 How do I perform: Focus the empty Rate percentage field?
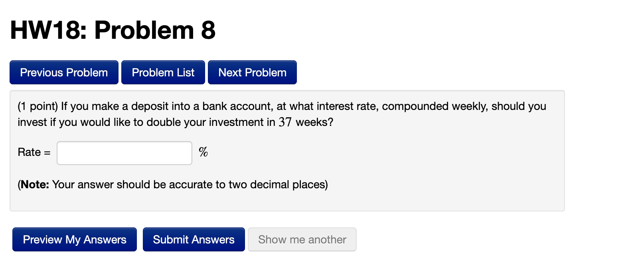(124, 153)
